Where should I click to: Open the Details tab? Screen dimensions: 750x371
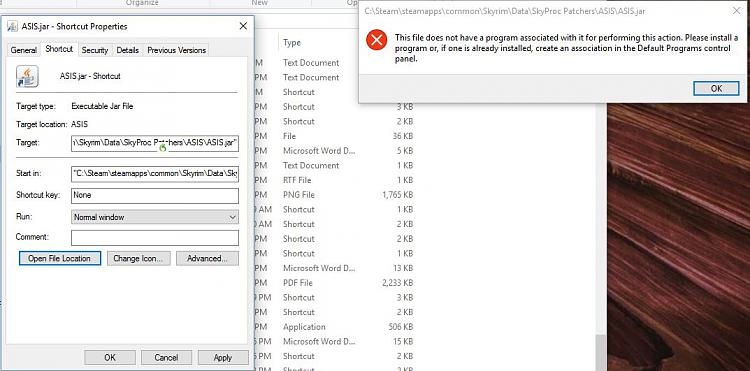[128, 50]
